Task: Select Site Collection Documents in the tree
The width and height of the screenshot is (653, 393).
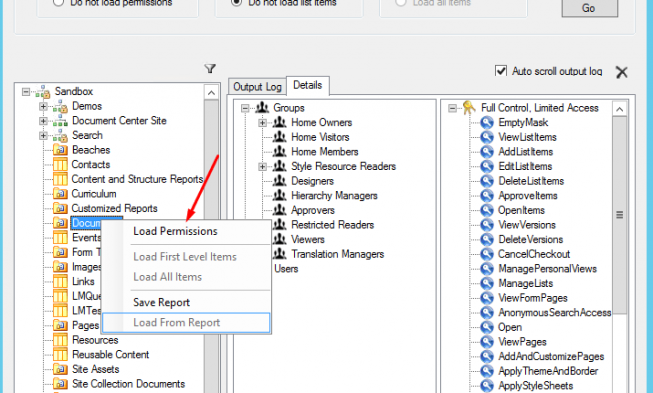Action: [128, 384]
